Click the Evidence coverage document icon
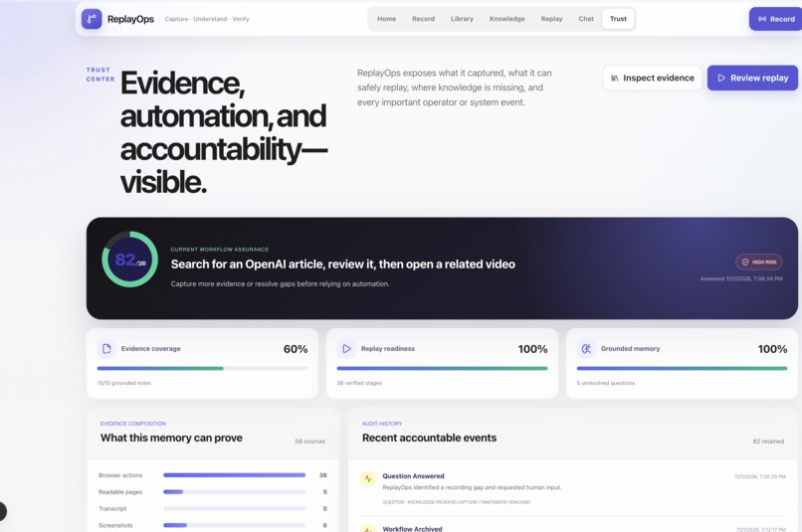 [x=106, y=348]
